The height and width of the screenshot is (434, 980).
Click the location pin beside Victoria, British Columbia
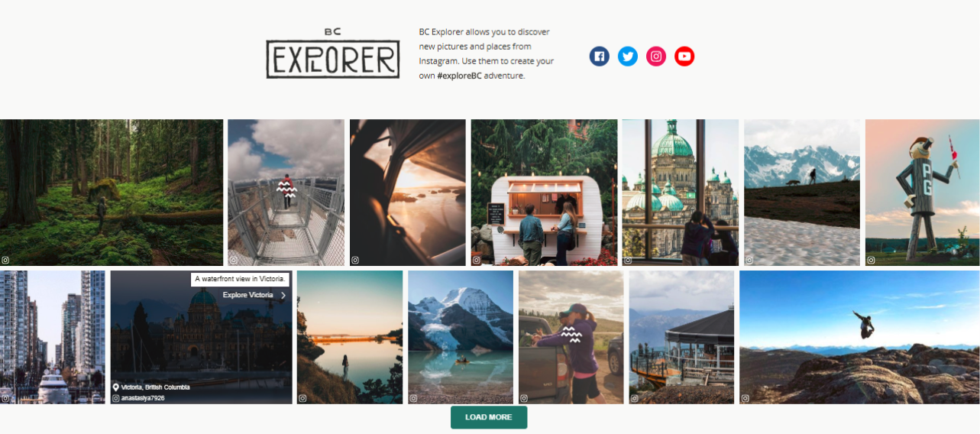point(116,387)
